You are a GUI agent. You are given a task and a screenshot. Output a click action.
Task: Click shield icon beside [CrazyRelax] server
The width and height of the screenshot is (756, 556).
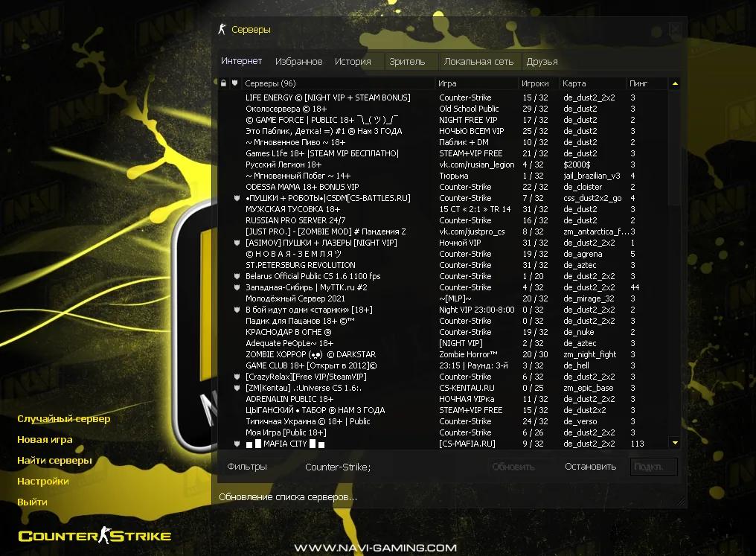(x=237, y=377)
